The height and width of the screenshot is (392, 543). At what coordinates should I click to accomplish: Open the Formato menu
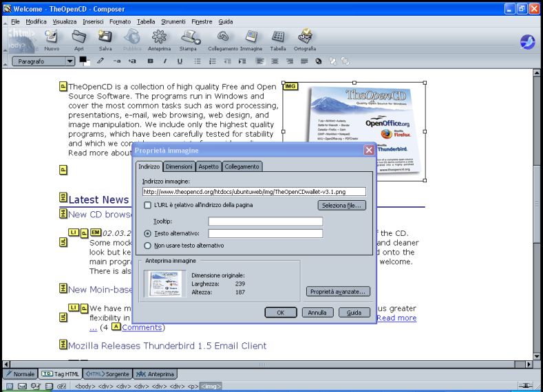[x=120, y=21]
